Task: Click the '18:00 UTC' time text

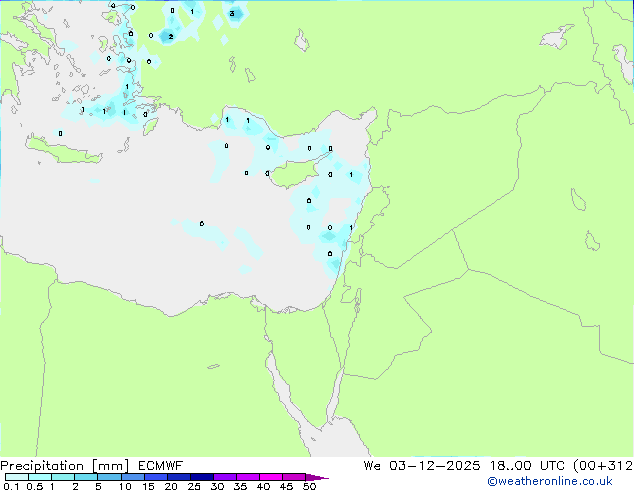Action: (x=528, y=466)
